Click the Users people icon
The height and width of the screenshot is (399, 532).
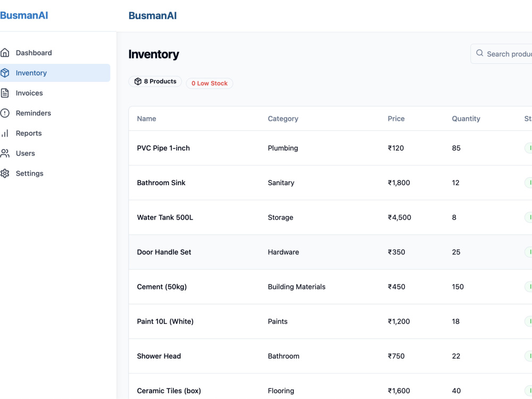[x=5, y=153]
